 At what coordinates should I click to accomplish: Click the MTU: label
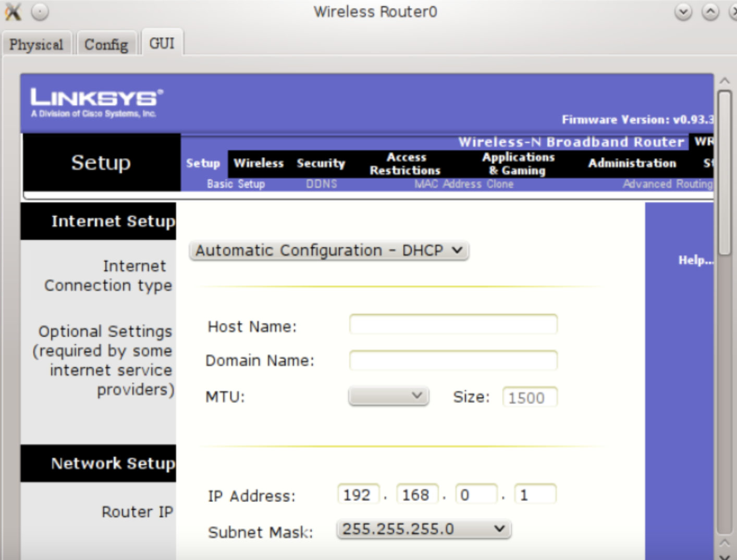(225, 397)
